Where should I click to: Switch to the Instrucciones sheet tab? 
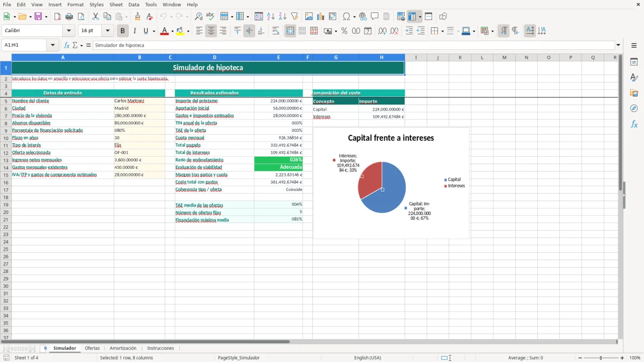[160, 349]
